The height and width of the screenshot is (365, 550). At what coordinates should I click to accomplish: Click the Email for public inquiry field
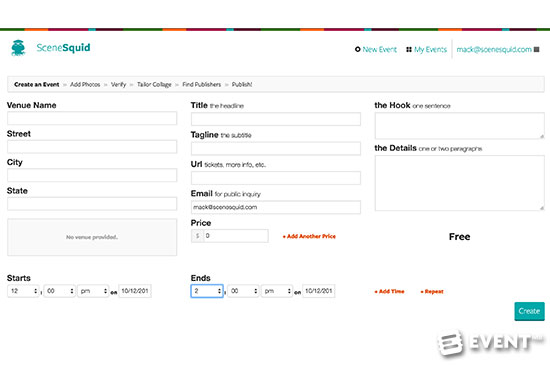[x=276, y=207]
